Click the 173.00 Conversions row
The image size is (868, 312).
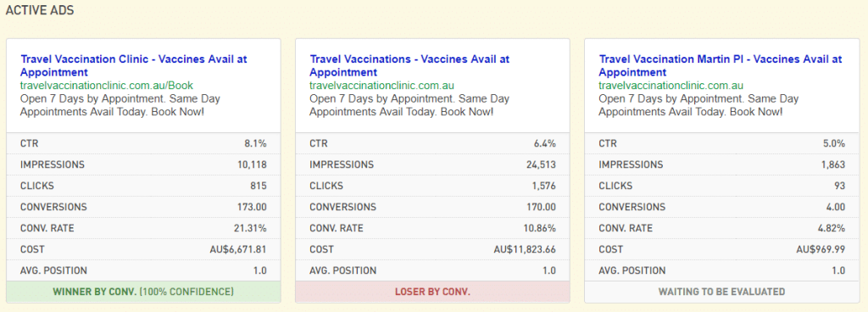coord(143,207)
